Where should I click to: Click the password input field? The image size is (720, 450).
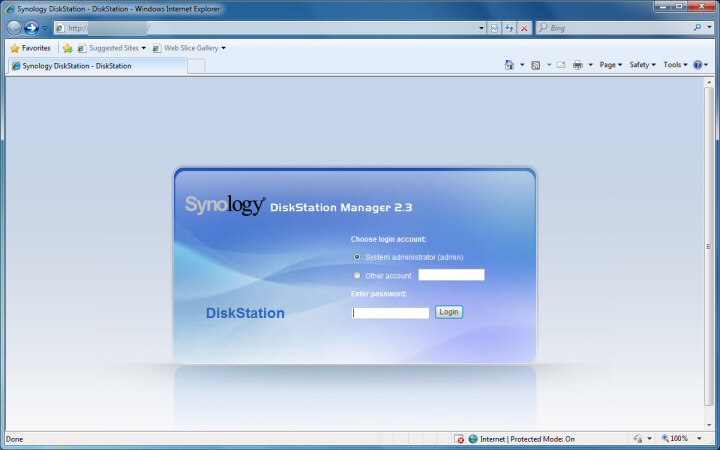point(390,313)
